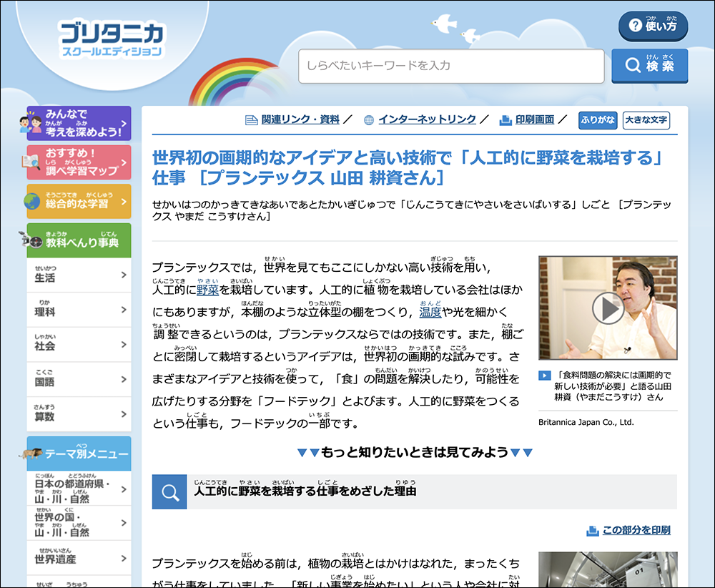Open 総合的な学習 banner
Image resolution: width=715 pixels, height=588 pixels.
79,201
